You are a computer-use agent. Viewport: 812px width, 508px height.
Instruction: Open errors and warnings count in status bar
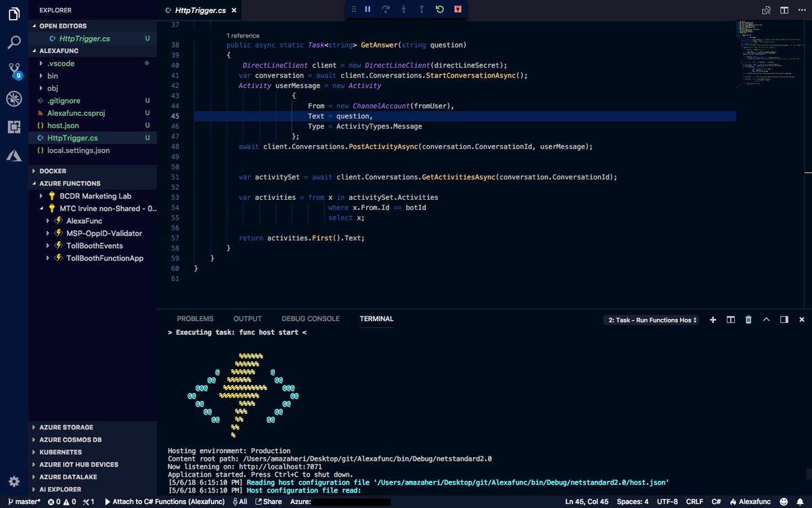(60, 502)
